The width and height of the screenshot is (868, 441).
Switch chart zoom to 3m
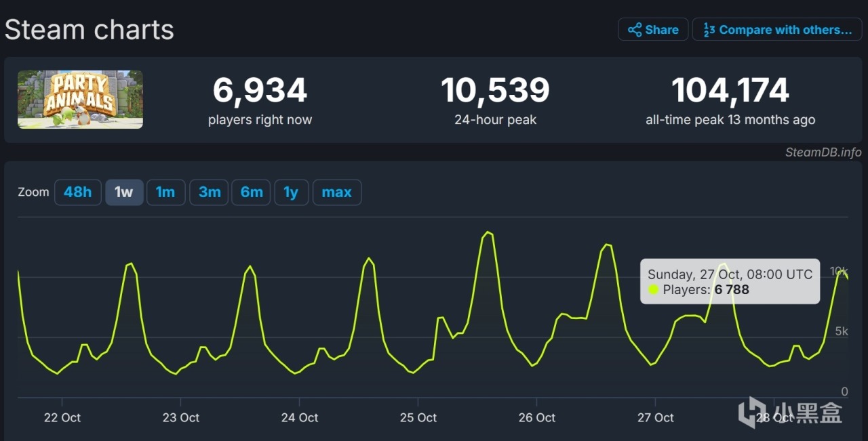[209, 192]
